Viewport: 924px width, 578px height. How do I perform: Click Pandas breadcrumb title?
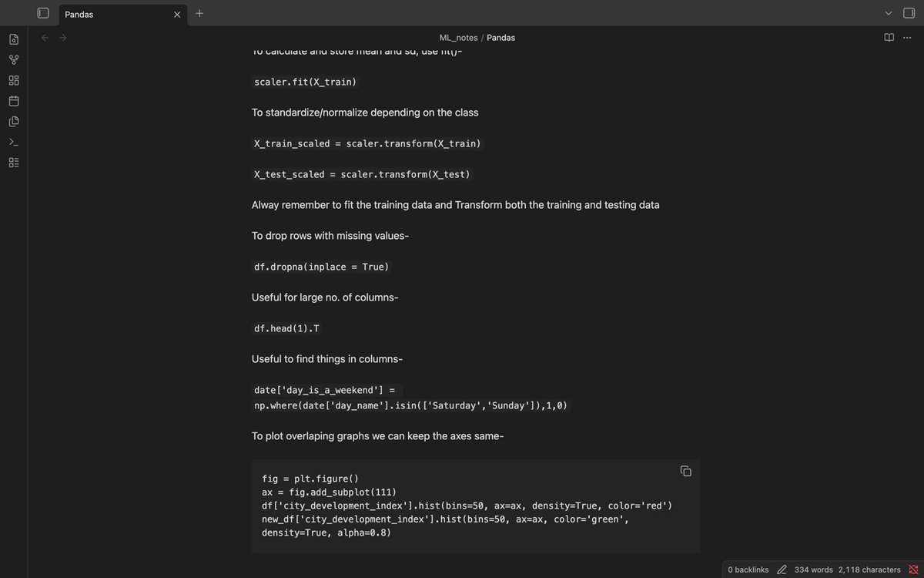(x=500, y=38)
